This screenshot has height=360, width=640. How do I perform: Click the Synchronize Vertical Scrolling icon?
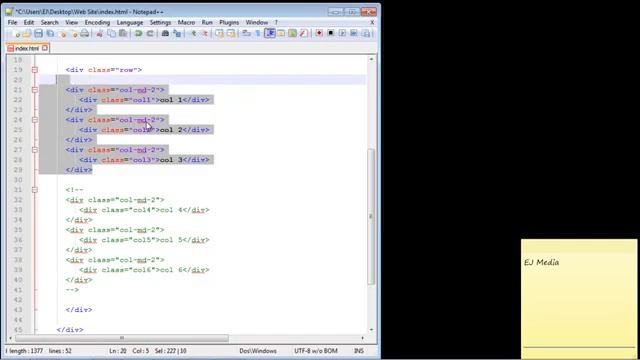click(x=220, y=33)
